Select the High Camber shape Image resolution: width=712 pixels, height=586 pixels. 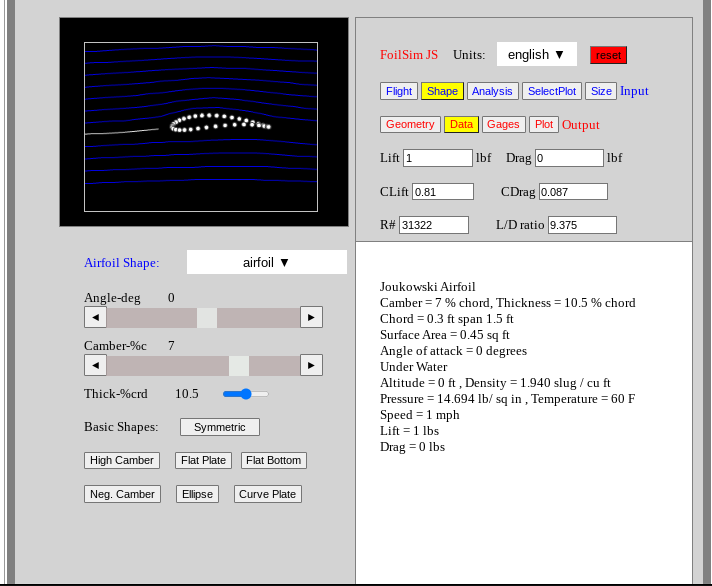122,461
